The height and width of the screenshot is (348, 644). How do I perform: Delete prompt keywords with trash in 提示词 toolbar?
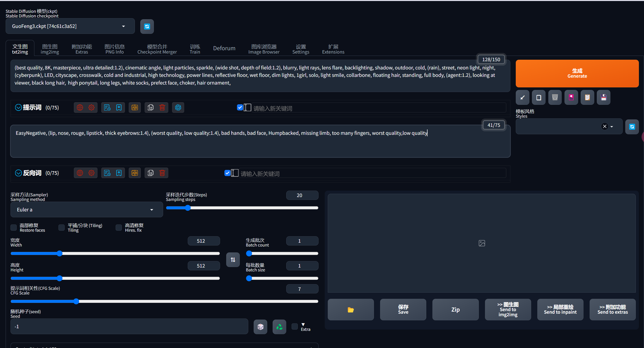(162, 108)
